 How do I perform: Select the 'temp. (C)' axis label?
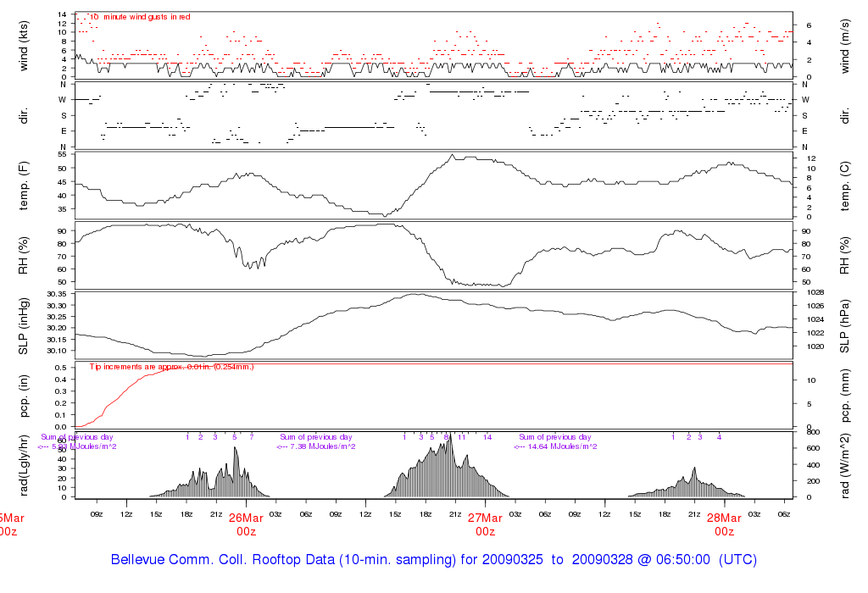pos(844,186)
